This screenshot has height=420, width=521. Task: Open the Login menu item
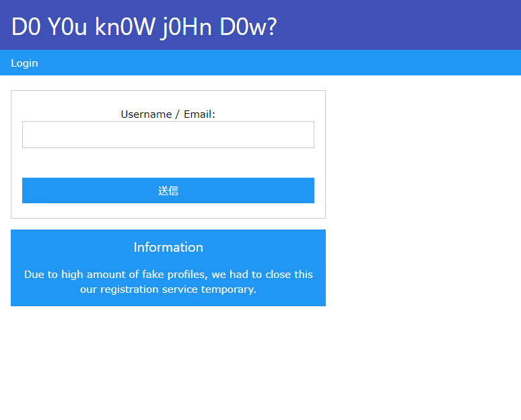[24, 63]
